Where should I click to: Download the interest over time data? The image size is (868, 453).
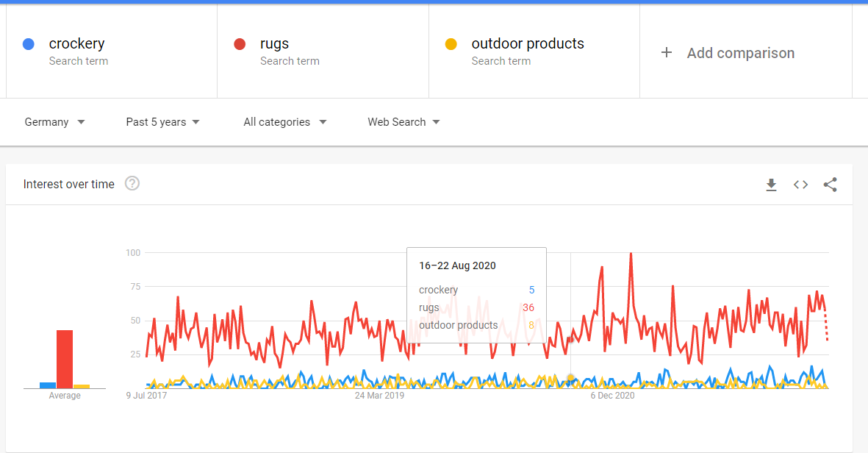771,185
